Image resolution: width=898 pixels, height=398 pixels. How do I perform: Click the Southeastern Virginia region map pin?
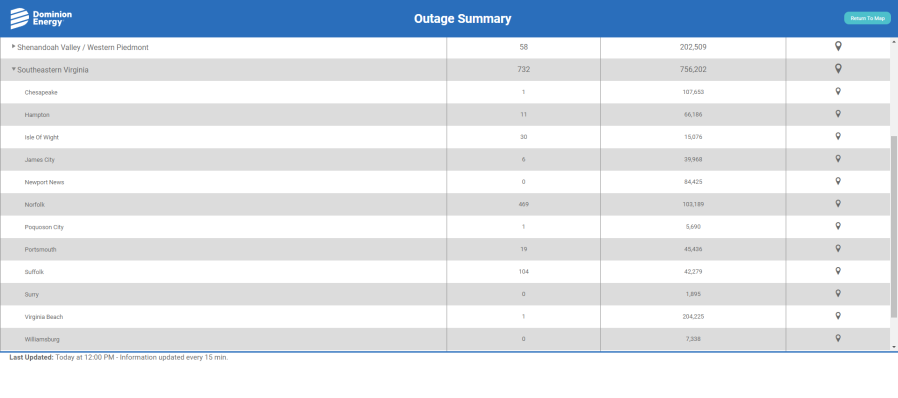tap(838, 69)
